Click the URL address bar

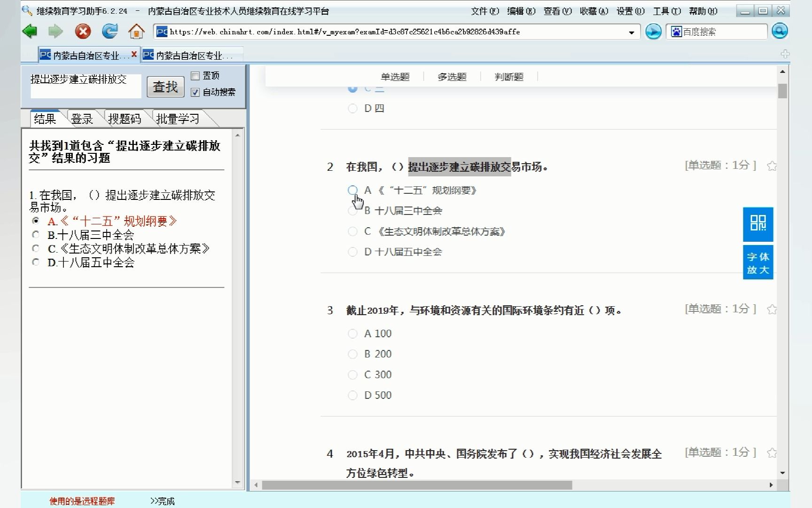coord(397,32)
